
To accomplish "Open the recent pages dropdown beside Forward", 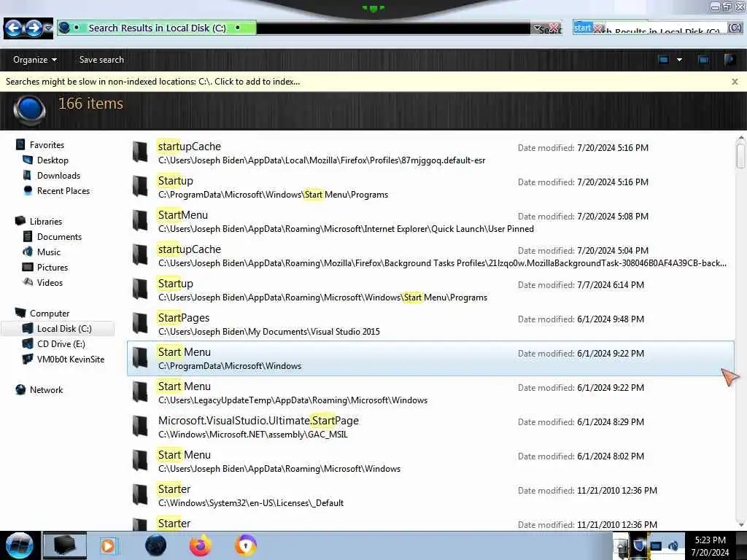I will coord(48,28).
